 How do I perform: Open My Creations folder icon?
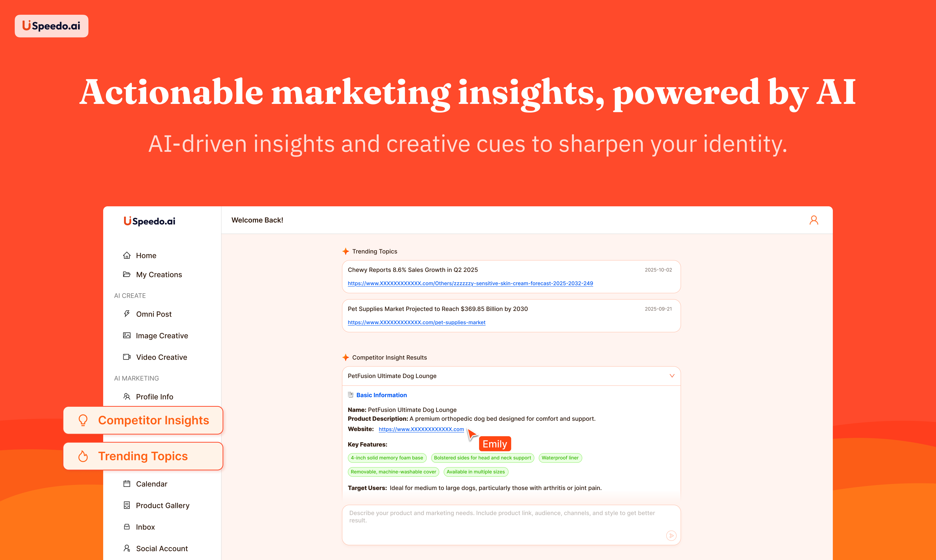[127, 274]
